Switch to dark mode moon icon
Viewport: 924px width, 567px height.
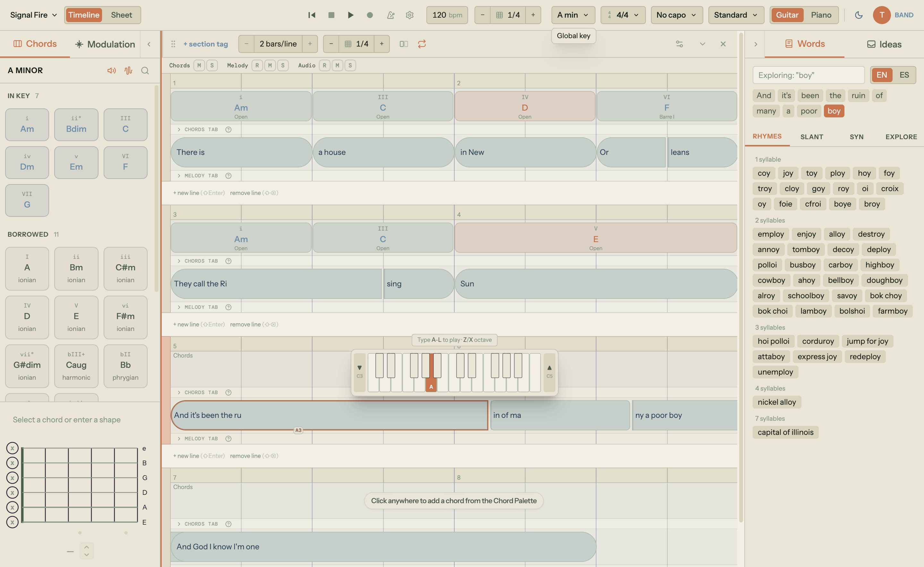click(x=858, y=15)
